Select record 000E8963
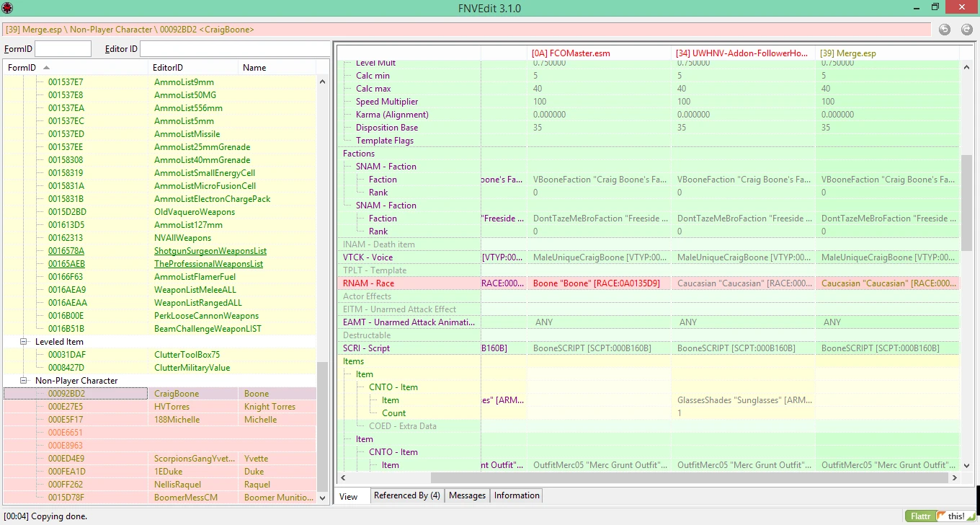 coord(159,446)
